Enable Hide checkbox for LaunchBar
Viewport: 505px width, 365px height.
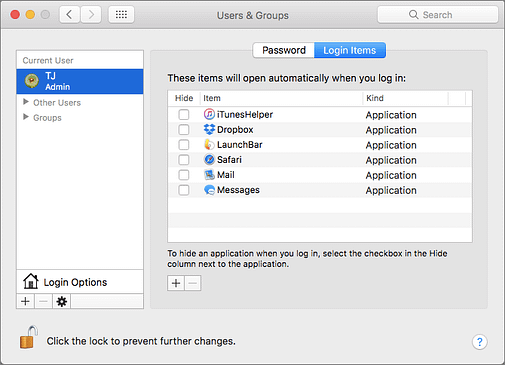click(184, 145)
